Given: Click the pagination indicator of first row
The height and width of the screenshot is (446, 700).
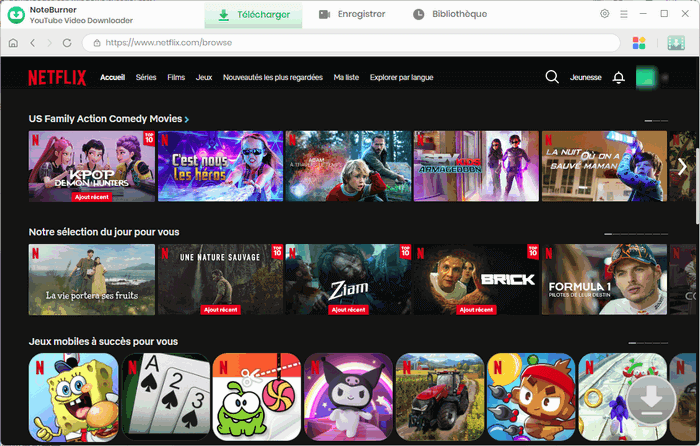Looking at the screenshot, I should click(656, 121).
